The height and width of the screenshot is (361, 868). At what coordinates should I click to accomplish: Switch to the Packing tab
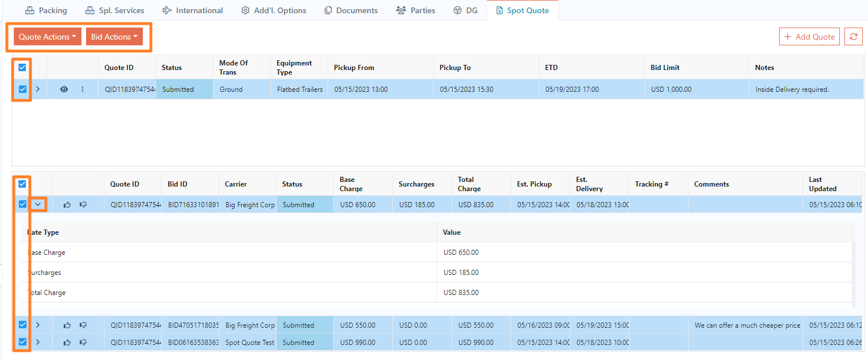click(46, 10)
